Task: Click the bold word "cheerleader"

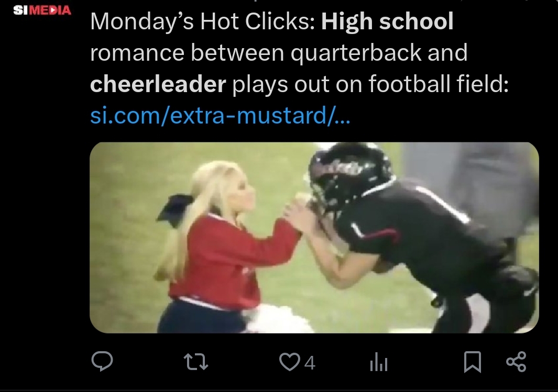Action: tap(158, 84)
